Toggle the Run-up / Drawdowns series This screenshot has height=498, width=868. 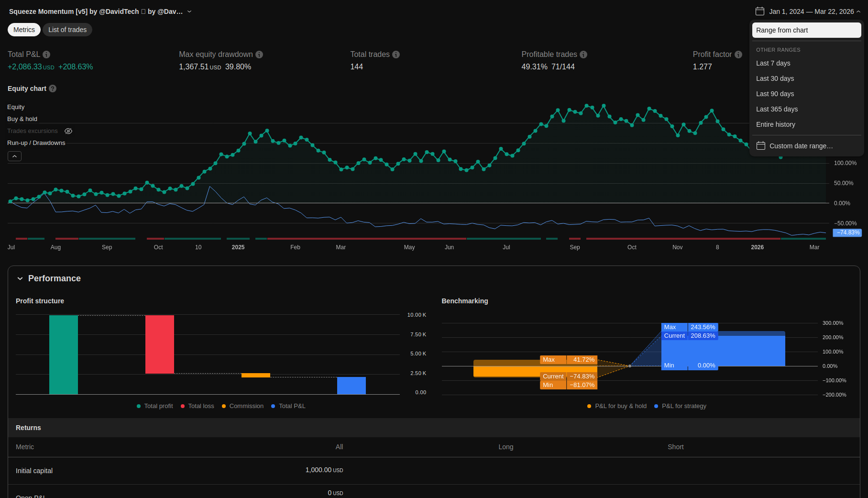point(36,143)
